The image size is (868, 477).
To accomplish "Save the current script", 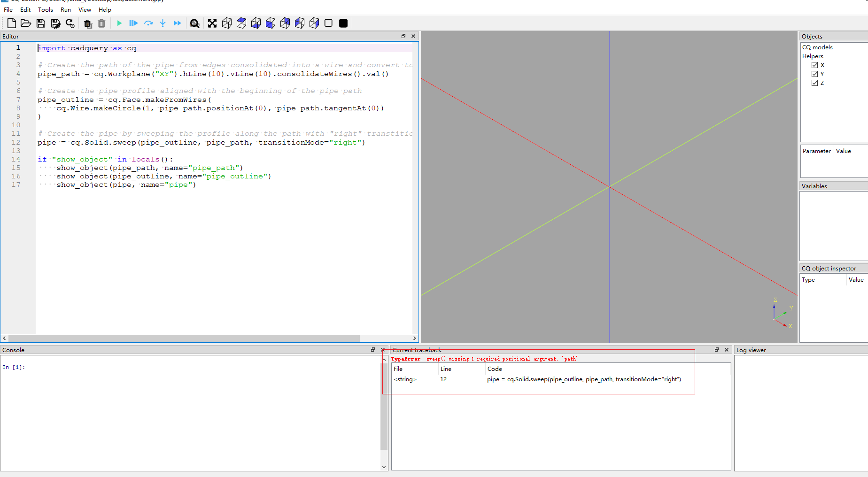I will pyautogui.click(x=41, y=23).
